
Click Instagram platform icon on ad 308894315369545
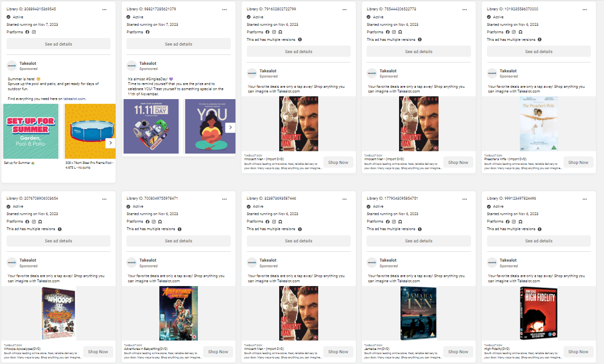pyautogui.click(x=34, y=32)
